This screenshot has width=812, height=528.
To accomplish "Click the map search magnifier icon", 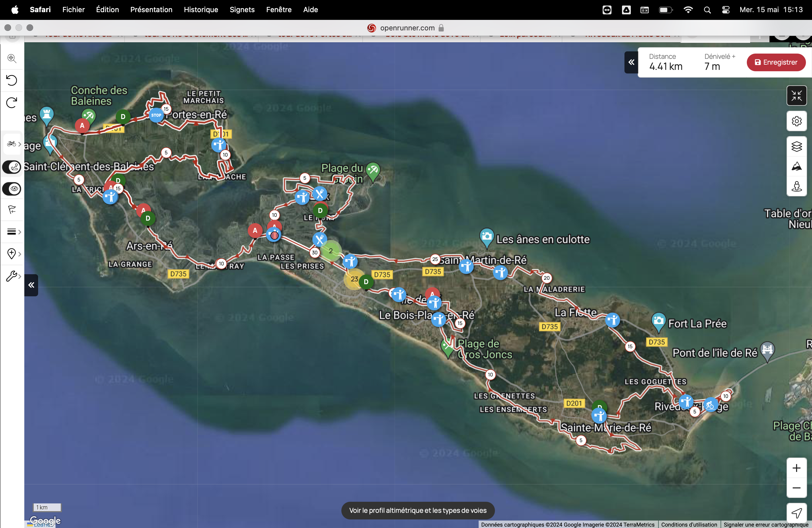I will pos(12,58).
